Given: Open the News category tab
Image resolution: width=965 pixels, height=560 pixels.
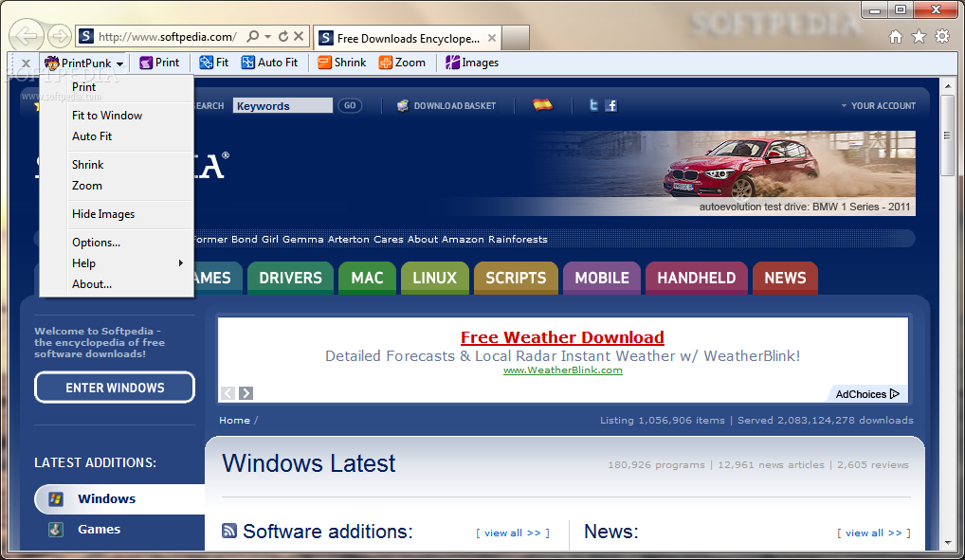Looking at the screenshot, I should [785, 278].
